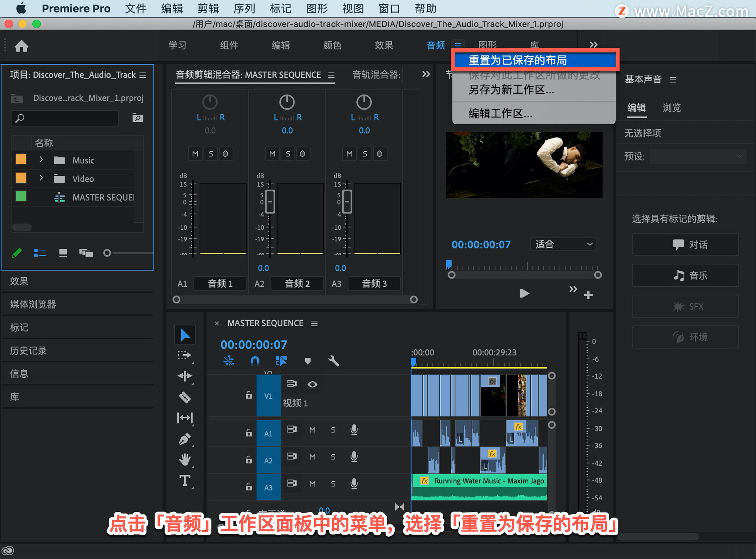Switch project panel to list view
756x559 pixels.
[40, 253]
